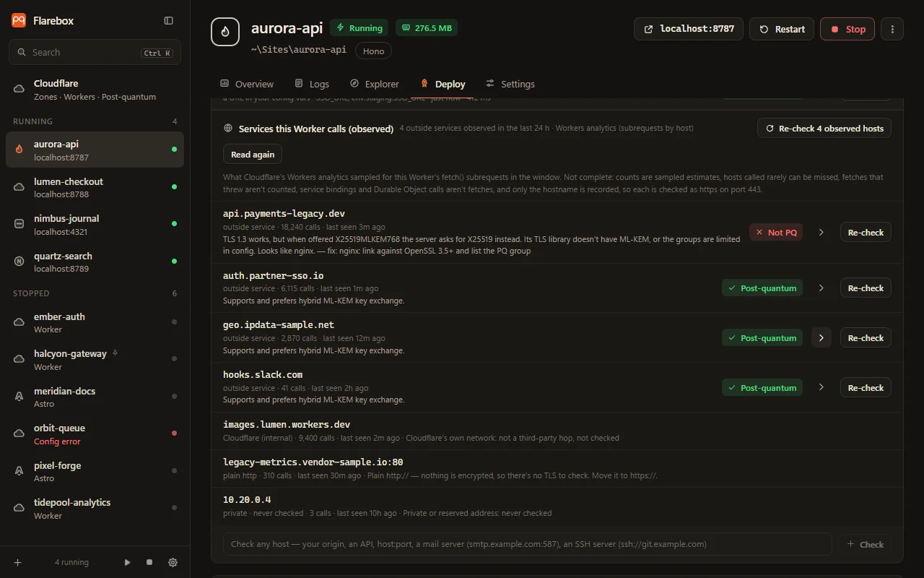Open the Settings tab
This screenshot has width=924, height=578.
click(510, 84)
